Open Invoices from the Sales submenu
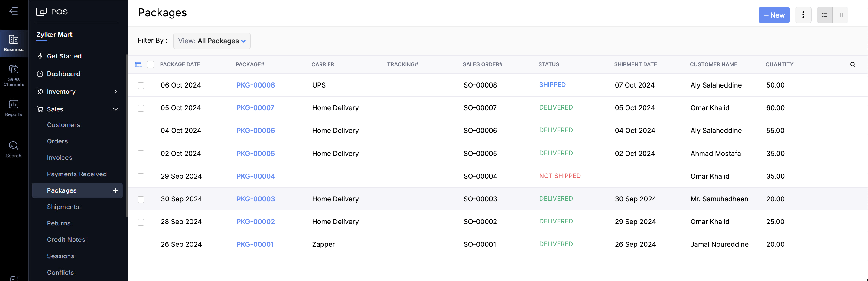This screenshot has height=281, width=868. coord(59,157)
